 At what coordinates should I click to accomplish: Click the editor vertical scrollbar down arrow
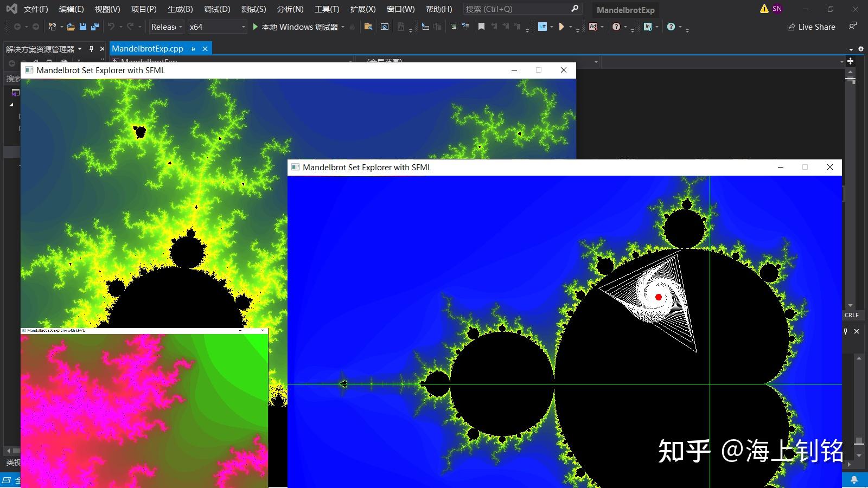(x=851, y=305)
